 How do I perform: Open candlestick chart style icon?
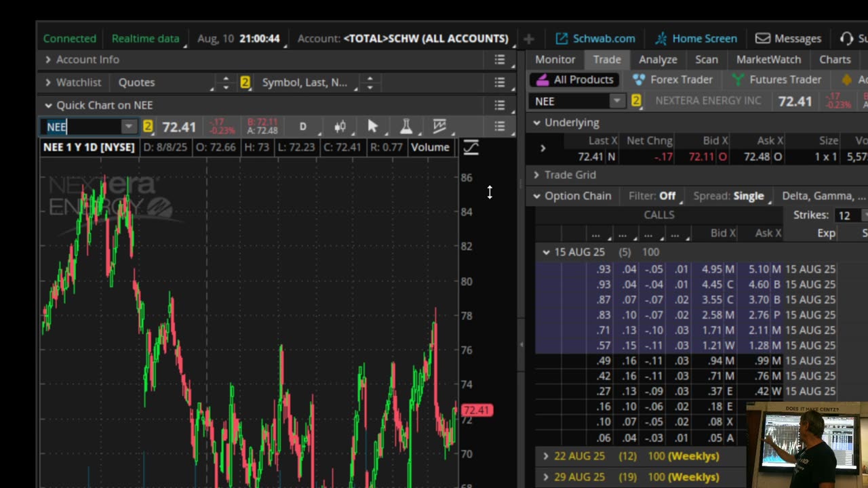(340, 127)
